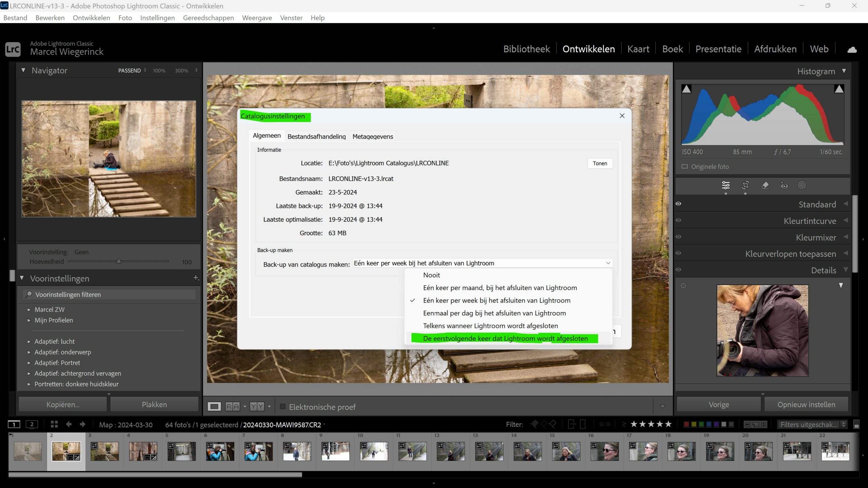Filter by rejected flag icon

(553, 424)
